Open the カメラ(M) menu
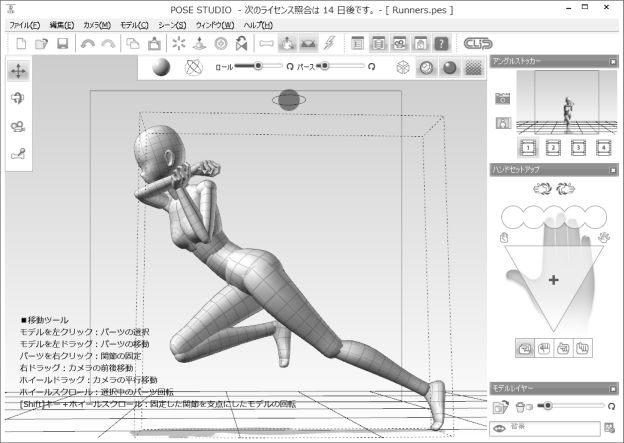Screen dimensions: 624x443 (97, 25)
